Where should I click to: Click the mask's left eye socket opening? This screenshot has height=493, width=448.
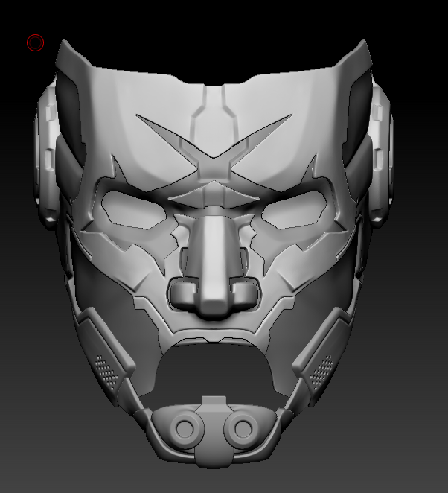coord(134,208)
